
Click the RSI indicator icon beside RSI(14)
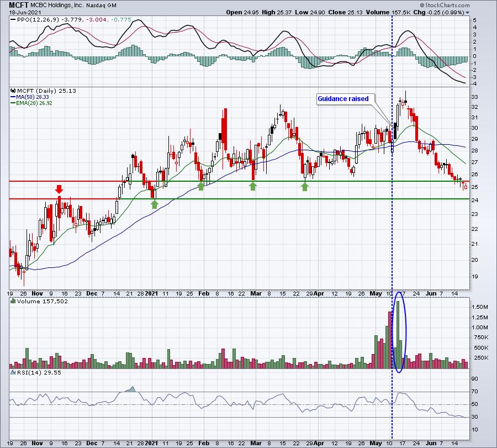13,372
